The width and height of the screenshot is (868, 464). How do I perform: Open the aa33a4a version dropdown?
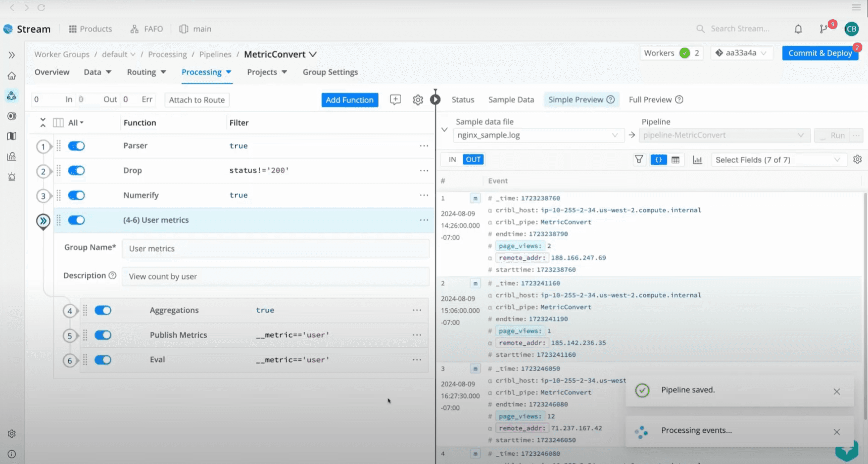[x=741, y=53]
